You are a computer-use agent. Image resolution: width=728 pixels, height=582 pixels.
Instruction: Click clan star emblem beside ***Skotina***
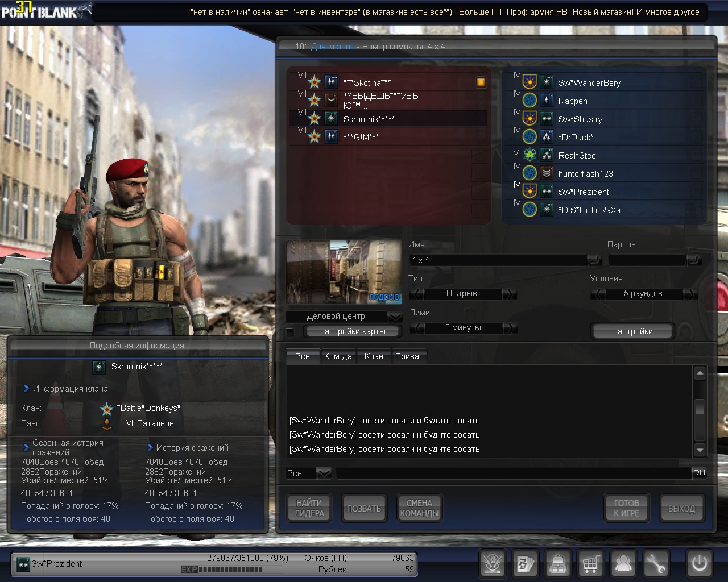coord(315,82)
